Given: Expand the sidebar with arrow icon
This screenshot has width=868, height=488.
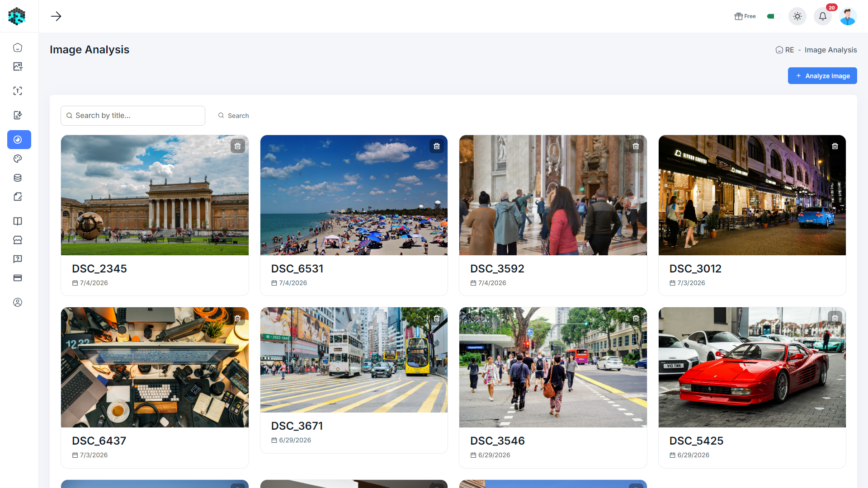Looking at the screenshot, I should point(56,16).
